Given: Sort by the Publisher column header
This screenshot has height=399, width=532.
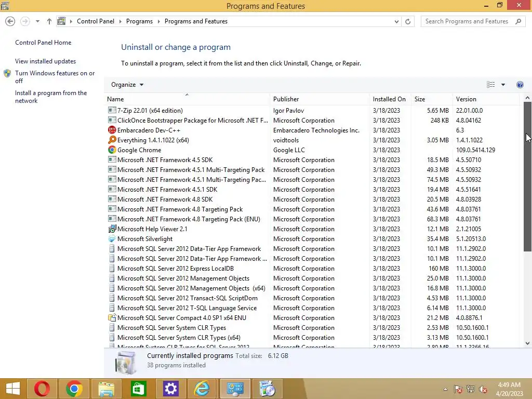Looking at the screenshot, I should coord(320,99).
